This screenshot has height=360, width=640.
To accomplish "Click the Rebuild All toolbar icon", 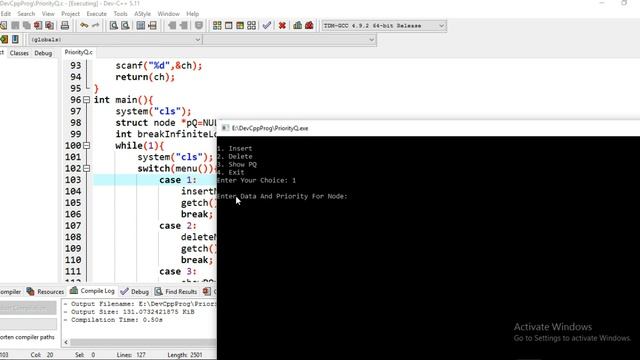I will 251,25.
